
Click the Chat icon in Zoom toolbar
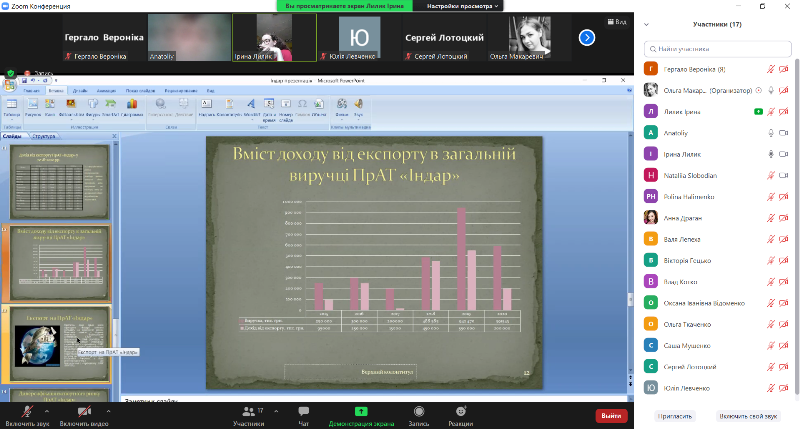tap(304, 412)
